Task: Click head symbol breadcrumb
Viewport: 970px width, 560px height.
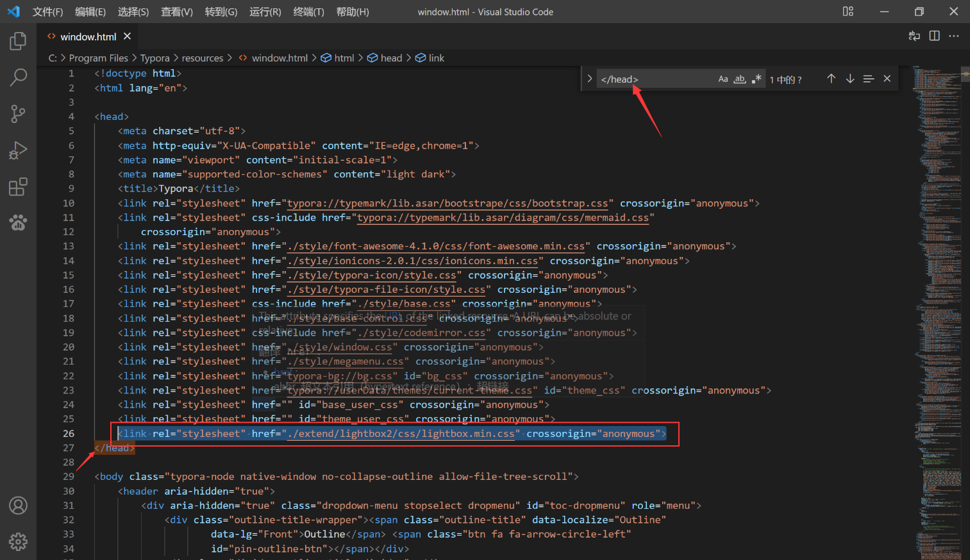Action: [385, 58]
